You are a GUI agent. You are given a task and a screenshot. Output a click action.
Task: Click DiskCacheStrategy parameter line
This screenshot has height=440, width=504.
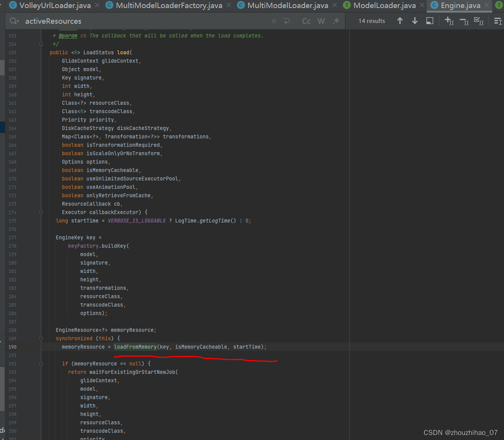tap(117, 128)
